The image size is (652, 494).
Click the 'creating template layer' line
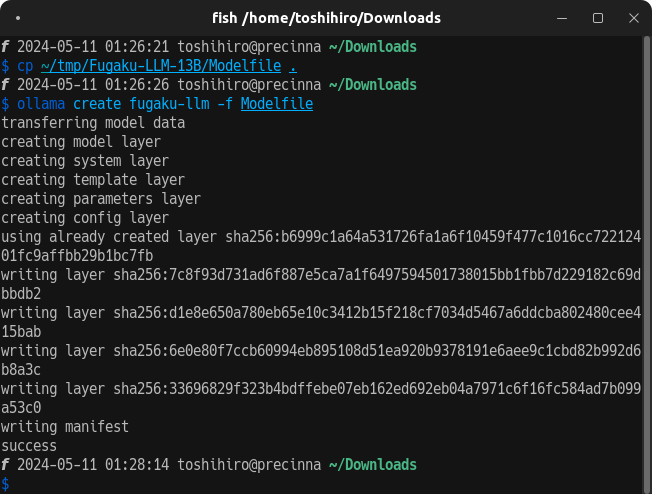tap(93, 180)
